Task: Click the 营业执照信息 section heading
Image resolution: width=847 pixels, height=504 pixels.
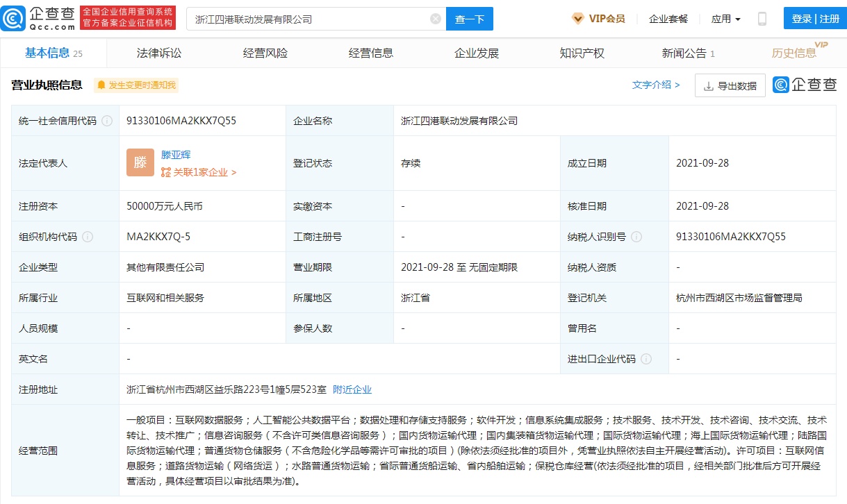Action: point(47,85)
